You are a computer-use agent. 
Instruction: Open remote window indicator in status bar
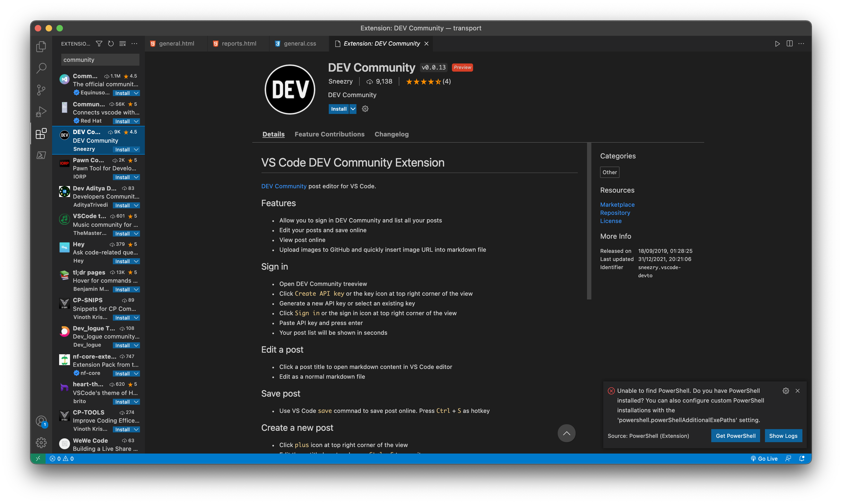tap(38, 458)
